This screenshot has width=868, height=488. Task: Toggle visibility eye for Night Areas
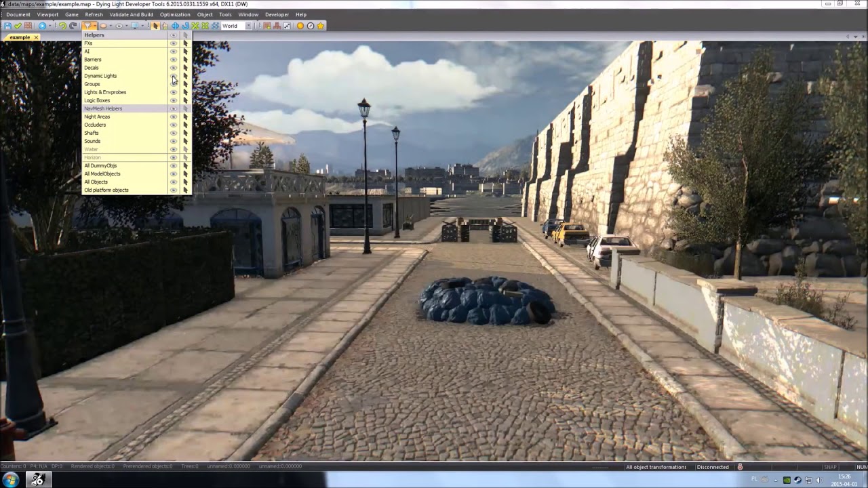174,117
